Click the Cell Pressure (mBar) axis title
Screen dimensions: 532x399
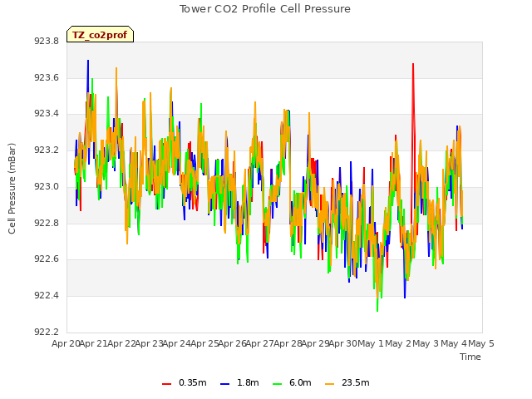pos(12,189)
